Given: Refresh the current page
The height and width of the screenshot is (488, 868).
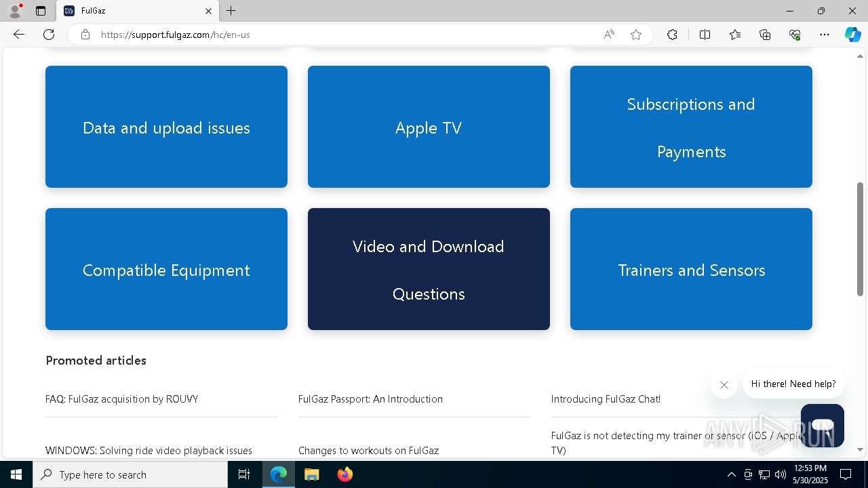Looking at the screenshot, I should 49,35.
